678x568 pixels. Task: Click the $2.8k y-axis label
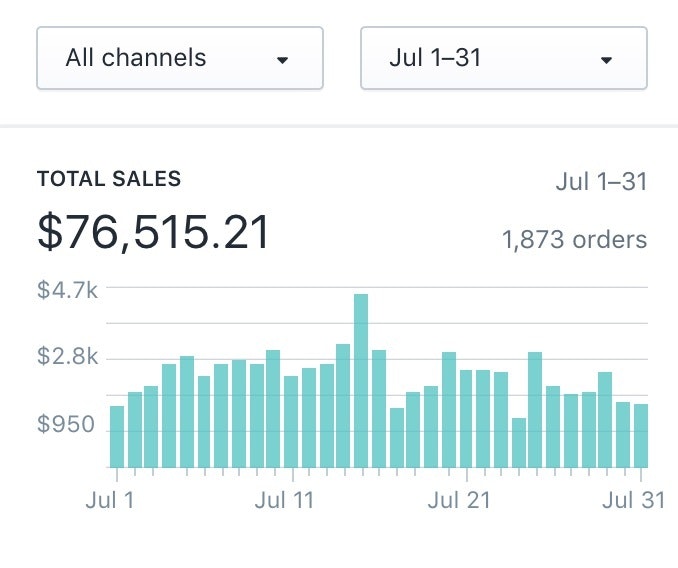[67, 357]
